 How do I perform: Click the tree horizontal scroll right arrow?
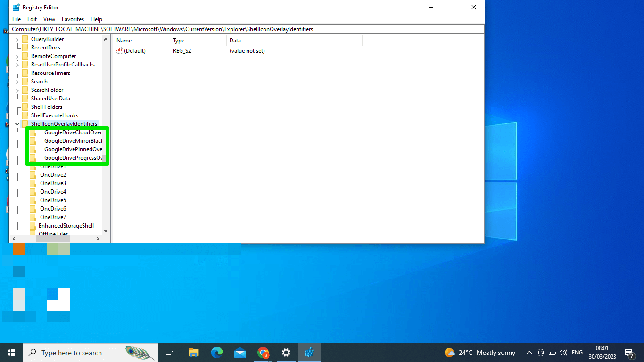coord(98,239)
